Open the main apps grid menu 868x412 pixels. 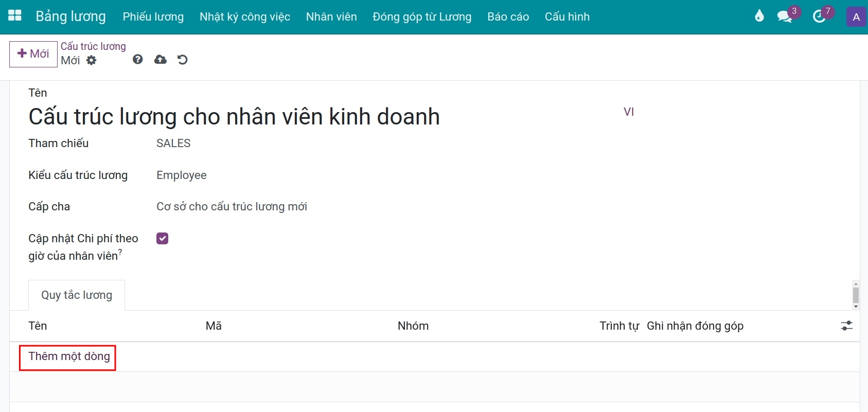point(15,16)
